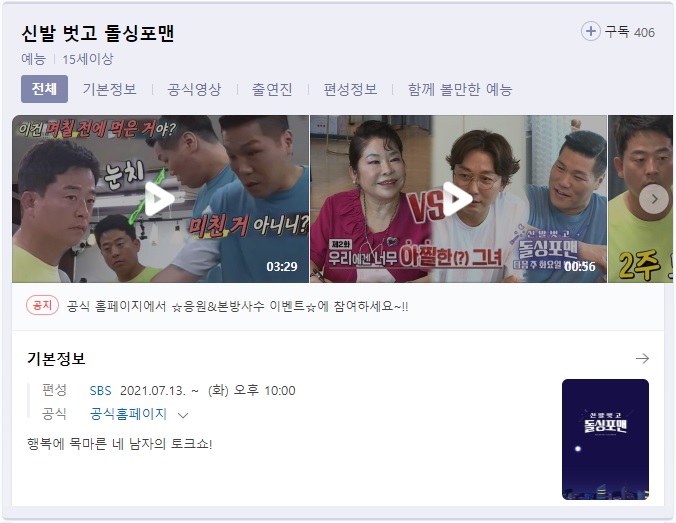676x523 pixels.
Task: Switch to the 기본정보 tab
Action: (x=110, y=89)
